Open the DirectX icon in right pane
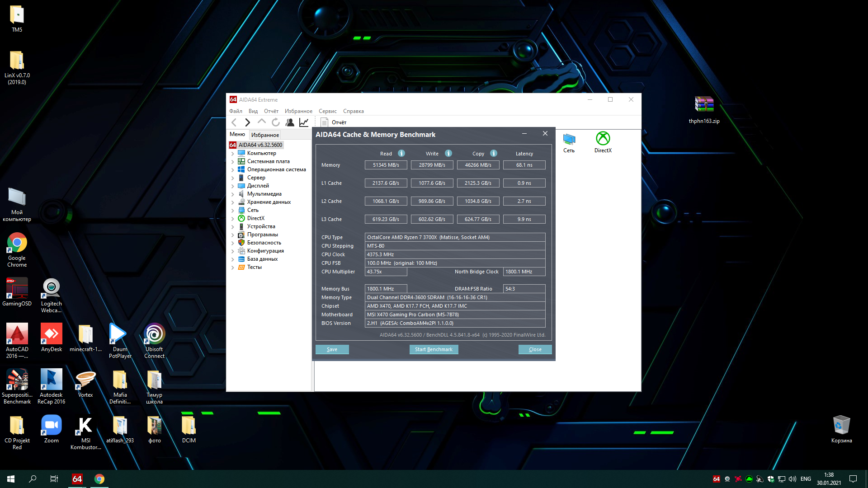 [603, 142]
